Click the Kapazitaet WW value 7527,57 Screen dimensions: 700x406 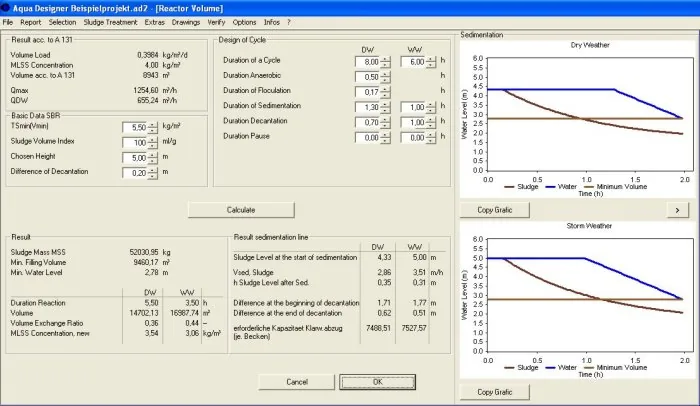pyautogui.click(x=414, y=328)
